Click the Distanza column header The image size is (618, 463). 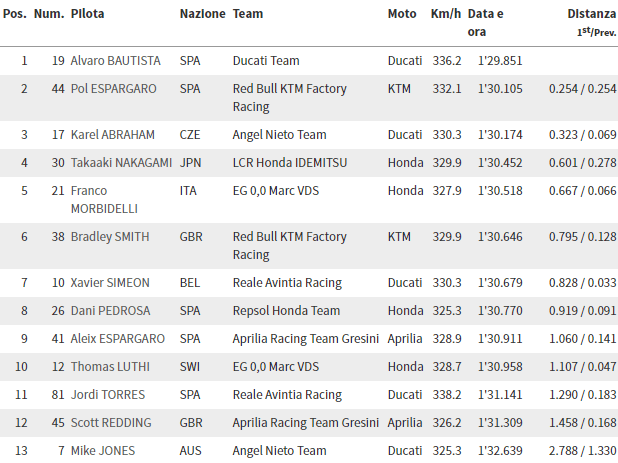pos(592,14)
